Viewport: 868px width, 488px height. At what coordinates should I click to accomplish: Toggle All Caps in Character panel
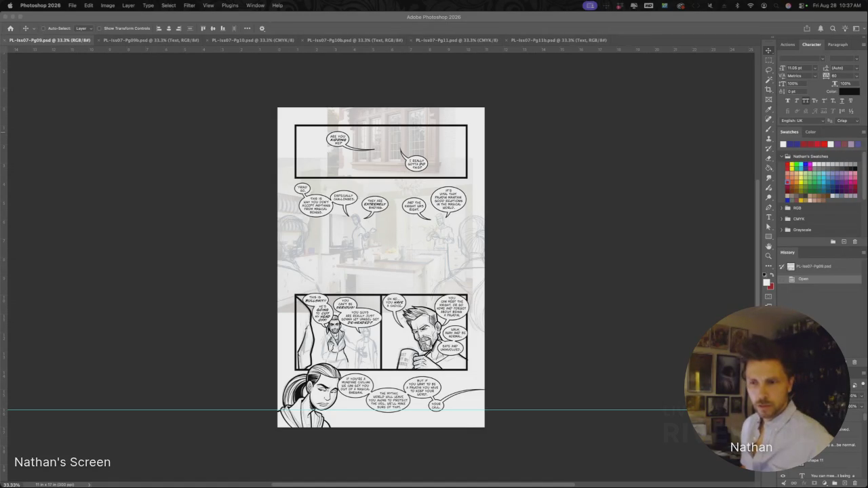coord(806,100)
